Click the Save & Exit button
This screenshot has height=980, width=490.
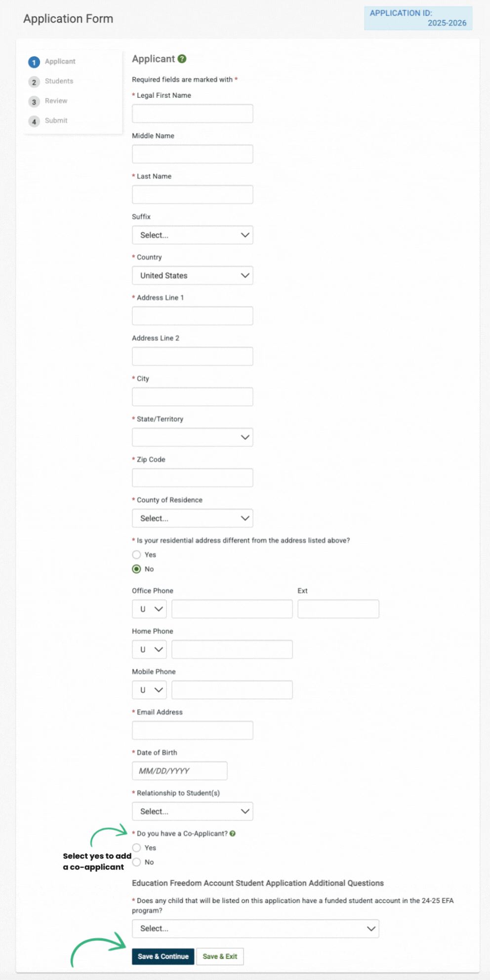click(x=220, y=956)
